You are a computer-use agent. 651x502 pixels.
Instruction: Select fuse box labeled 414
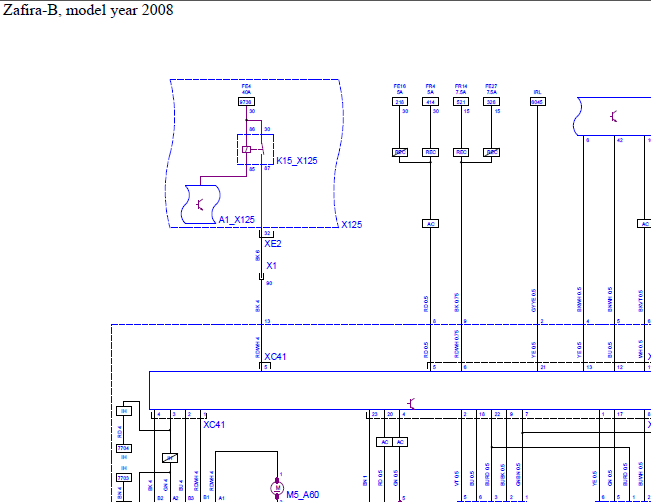[431, 102]
